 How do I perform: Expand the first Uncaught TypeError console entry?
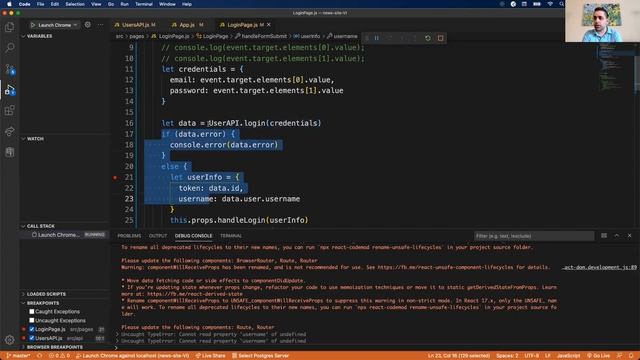tap(118, 334)
